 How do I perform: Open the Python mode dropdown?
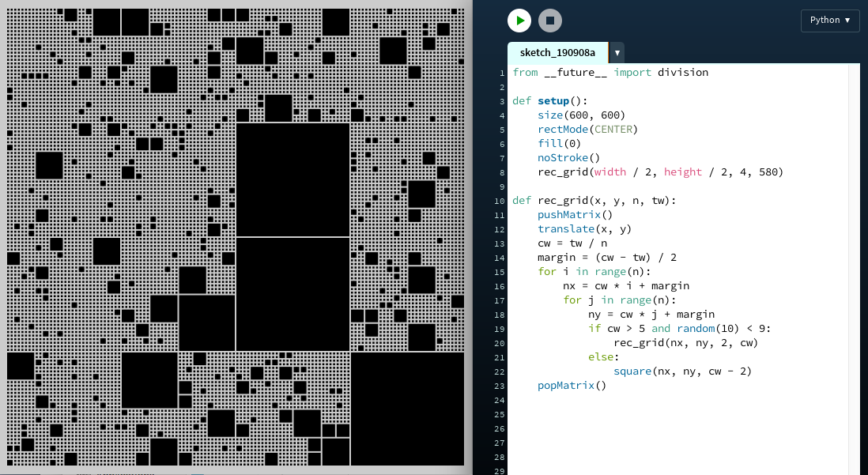pyautogui.click(x=829, y=21)
